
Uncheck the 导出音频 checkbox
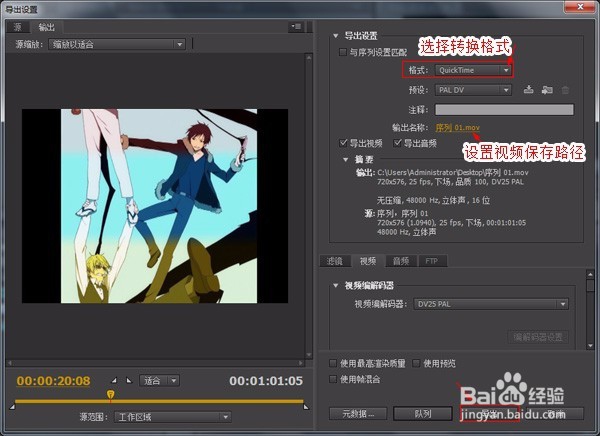click(398, 143)
